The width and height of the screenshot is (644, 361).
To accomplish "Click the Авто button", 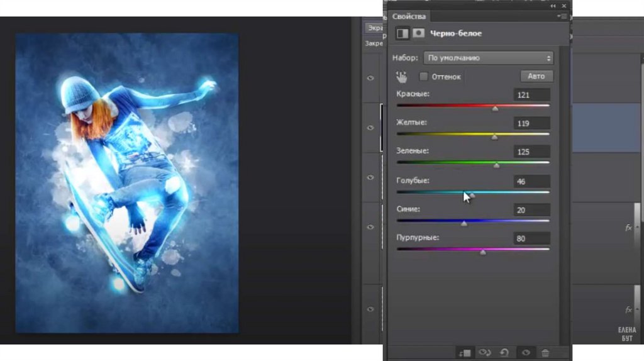I will pos(536,76).
